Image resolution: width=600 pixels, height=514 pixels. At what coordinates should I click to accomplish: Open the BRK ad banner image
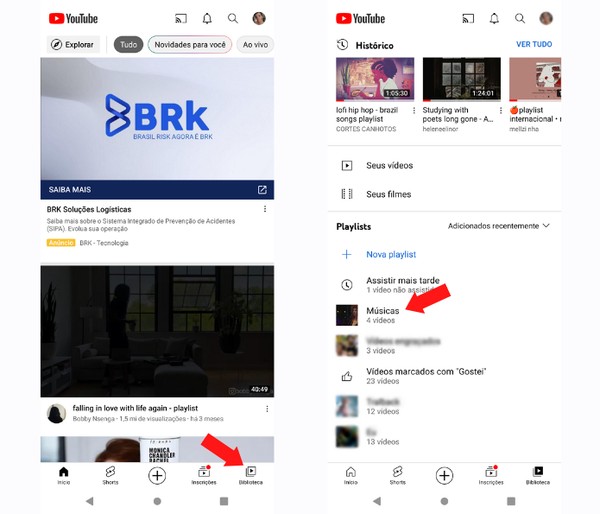[x=157, y=119]
